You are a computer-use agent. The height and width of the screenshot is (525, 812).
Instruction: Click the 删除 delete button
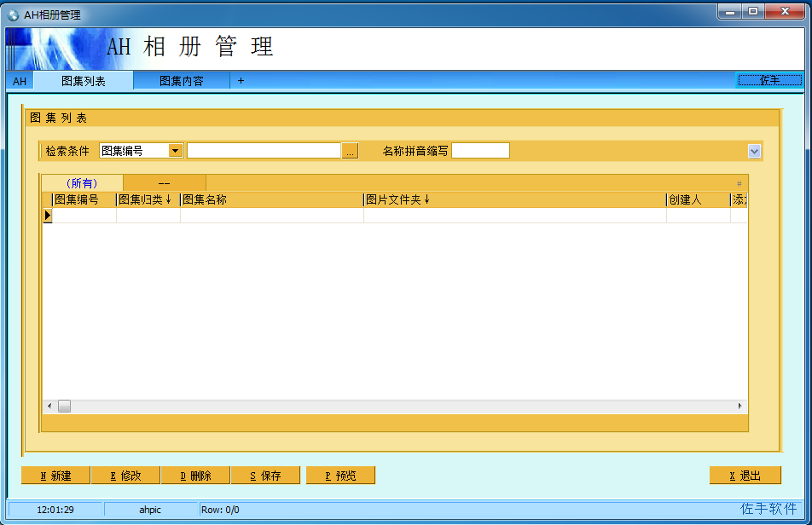point(195,476)
